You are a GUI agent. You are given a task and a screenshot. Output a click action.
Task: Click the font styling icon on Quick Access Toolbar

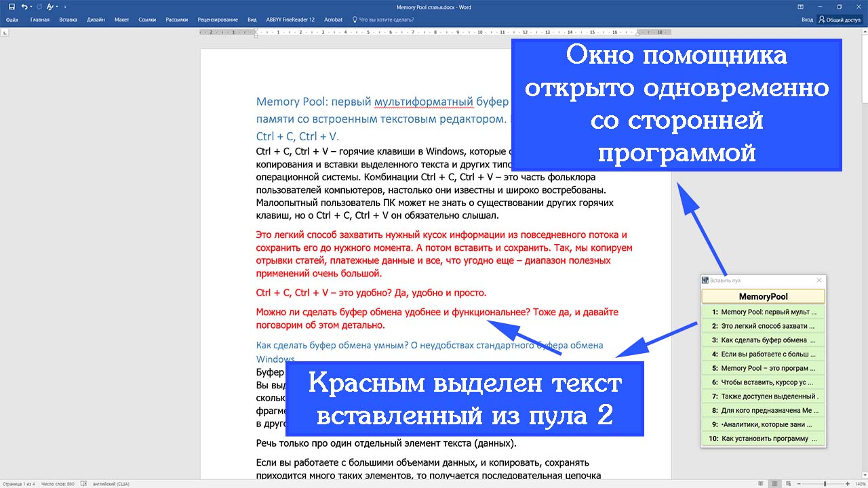pyautogui.click(x=50, y=7)
